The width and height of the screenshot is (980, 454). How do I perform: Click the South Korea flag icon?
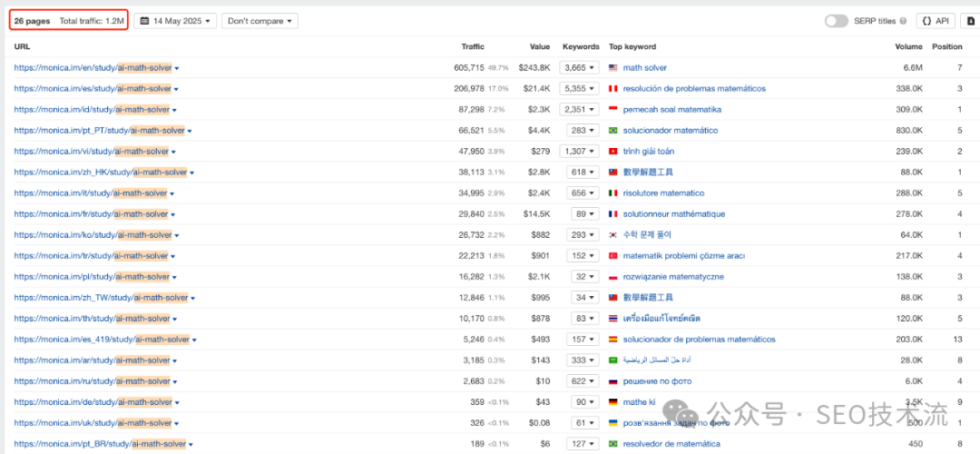(613, 235)
